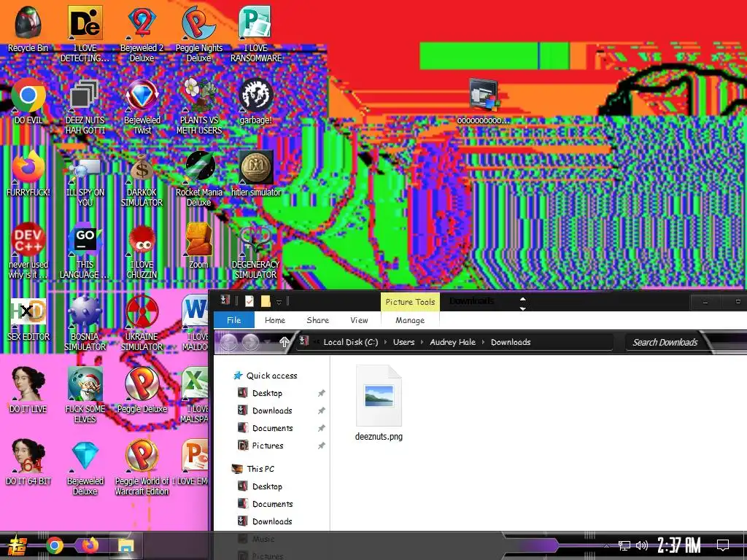Open the File tab in Explorer
The width and height of the screenshot is (747, 560).
pyautogui.click(x=234, y=320)
